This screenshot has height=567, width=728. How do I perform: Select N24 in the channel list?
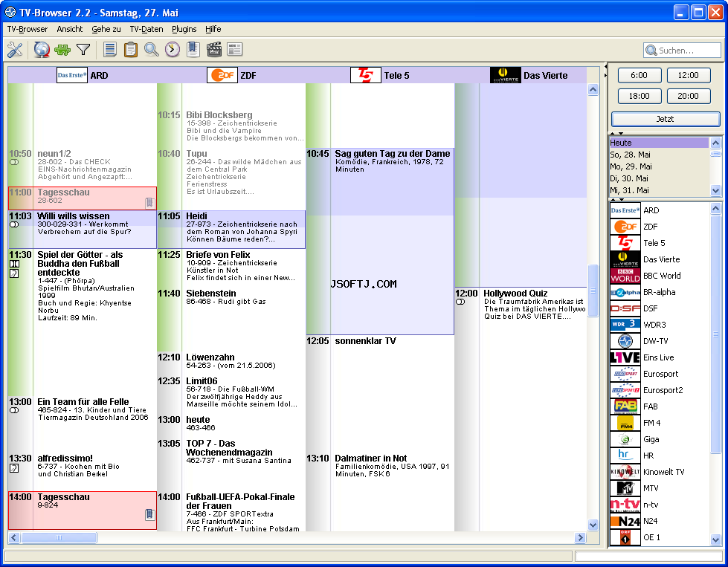tap(660, 521)
